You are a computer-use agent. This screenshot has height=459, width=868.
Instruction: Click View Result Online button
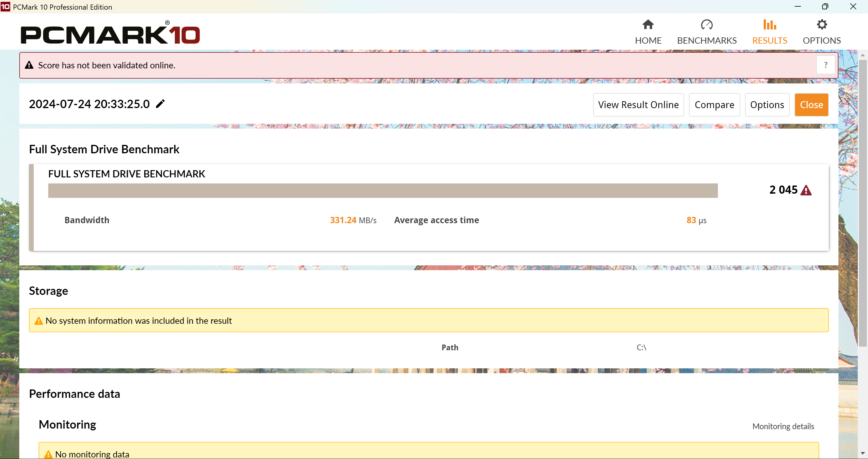pos(638,105)
